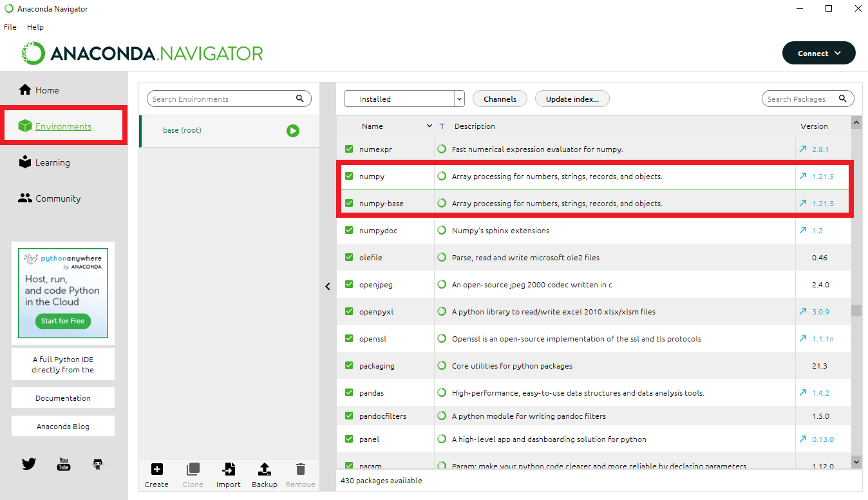Click the Channels button
This screenshot has width=868, height=500.
click(x=500, y=99)
